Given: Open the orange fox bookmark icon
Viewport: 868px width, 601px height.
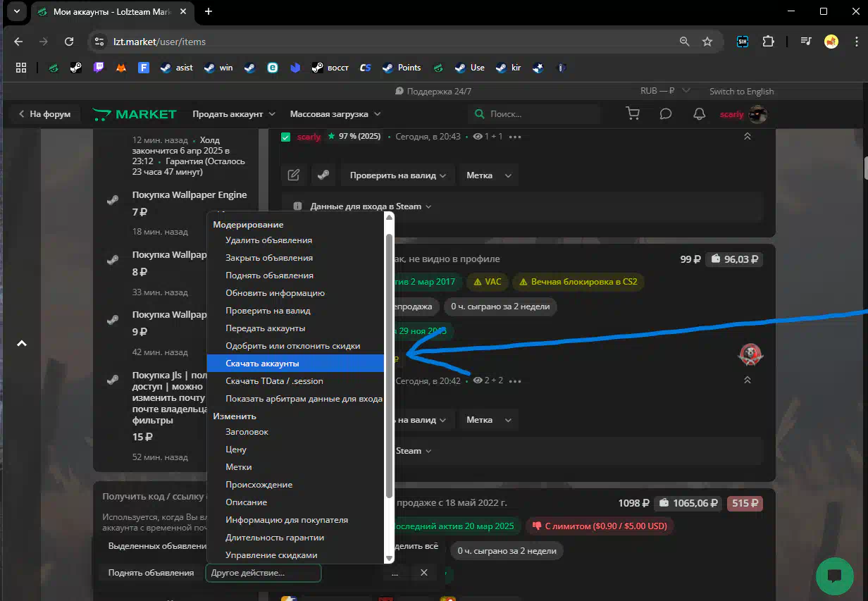Looking at the screenshot, I should coord(121,68).
